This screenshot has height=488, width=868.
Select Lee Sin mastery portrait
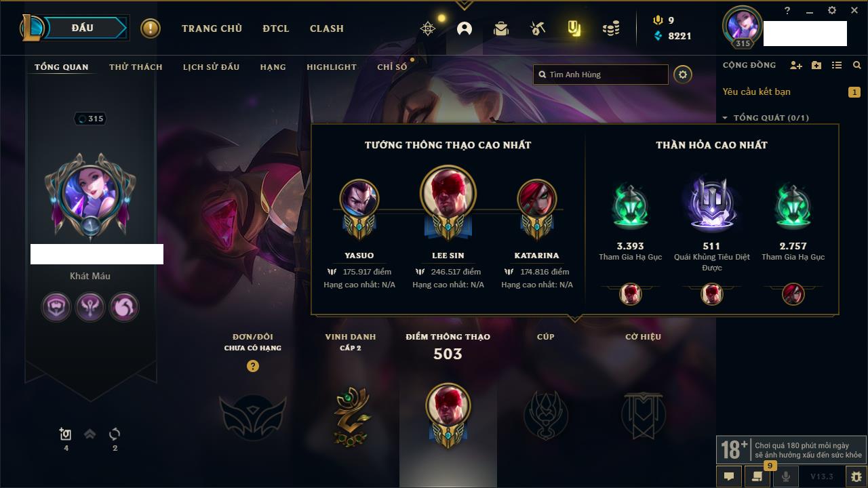point(448,192)
